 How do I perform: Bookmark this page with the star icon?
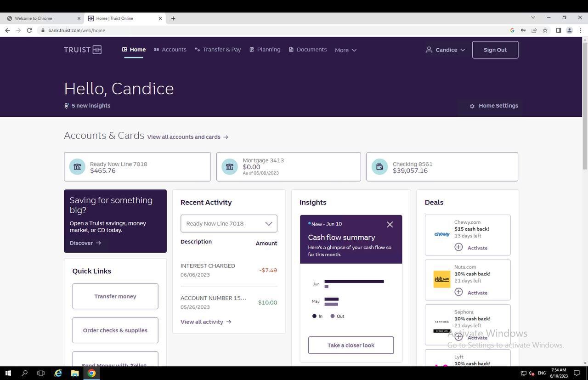tap(545, 30)
